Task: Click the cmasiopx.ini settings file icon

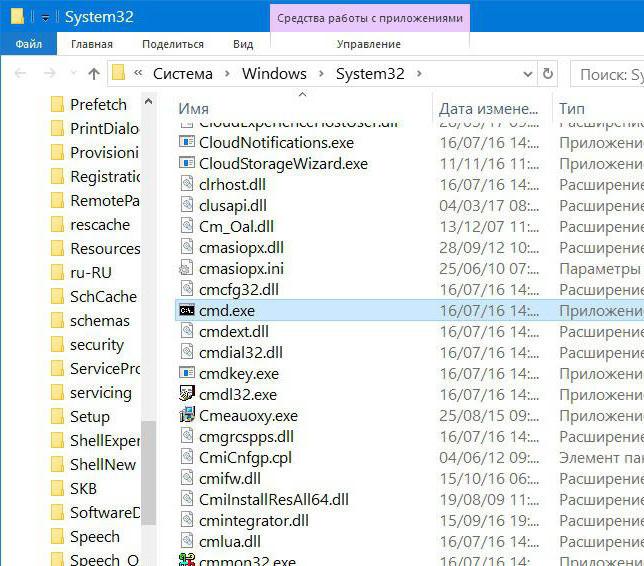Action: (186, 268)
